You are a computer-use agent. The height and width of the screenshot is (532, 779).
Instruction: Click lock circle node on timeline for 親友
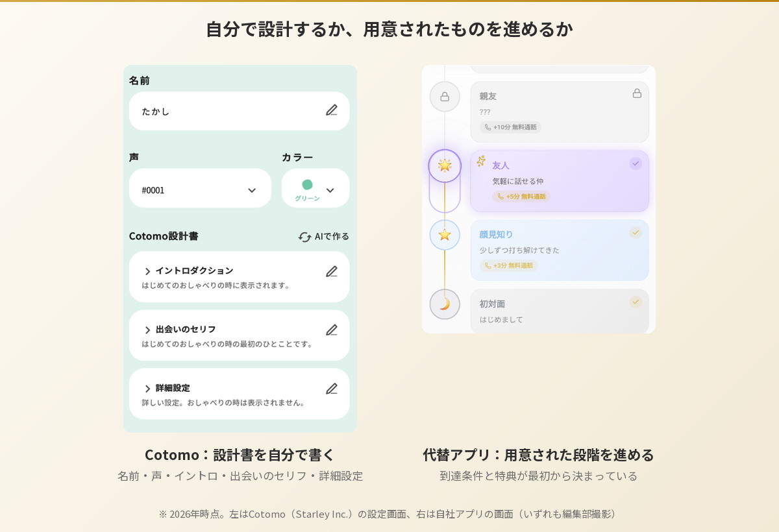point(445,97)
